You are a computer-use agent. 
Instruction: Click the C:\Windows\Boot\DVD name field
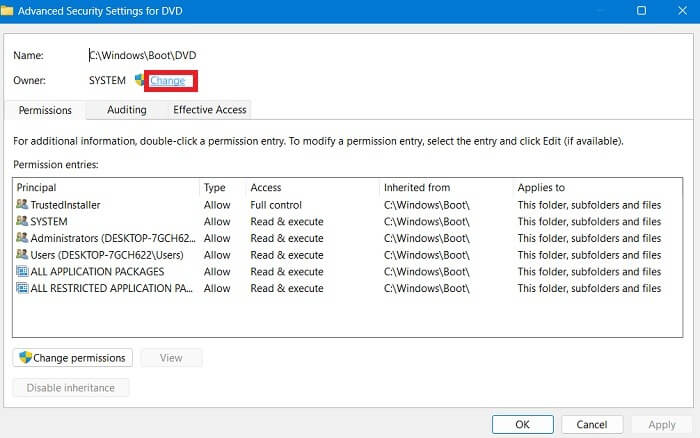tap(143, 55)
